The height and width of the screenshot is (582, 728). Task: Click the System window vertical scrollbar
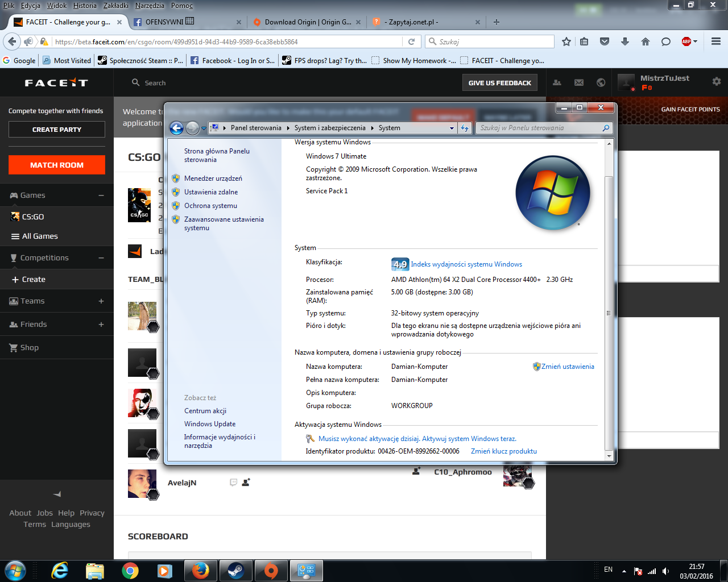tap(609, 313)
